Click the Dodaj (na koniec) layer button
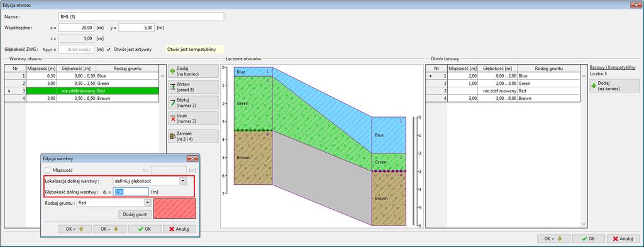The image size is (644, 247). click(194, 71)
